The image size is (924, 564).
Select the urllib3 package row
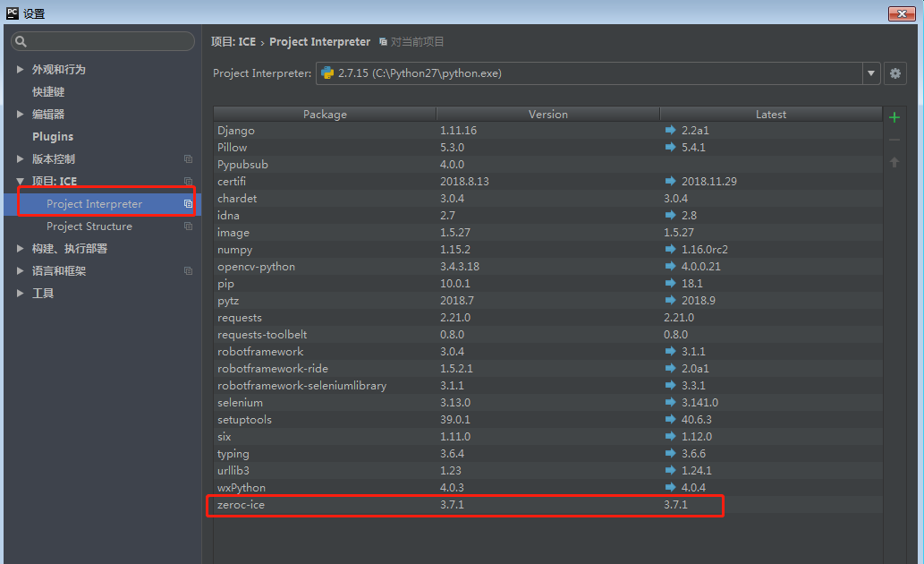[548, 471]
